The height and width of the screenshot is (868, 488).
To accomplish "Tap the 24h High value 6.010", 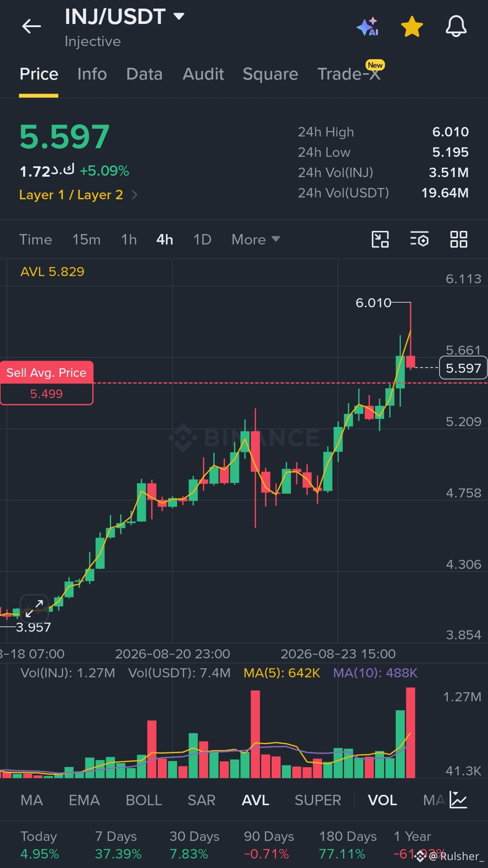I will pos(450,132).
